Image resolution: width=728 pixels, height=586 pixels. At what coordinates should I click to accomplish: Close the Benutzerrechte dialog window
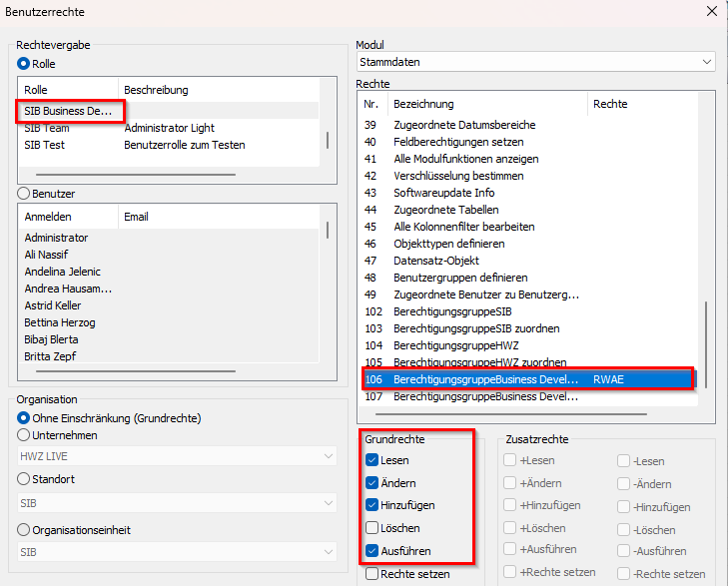[711, 12]
